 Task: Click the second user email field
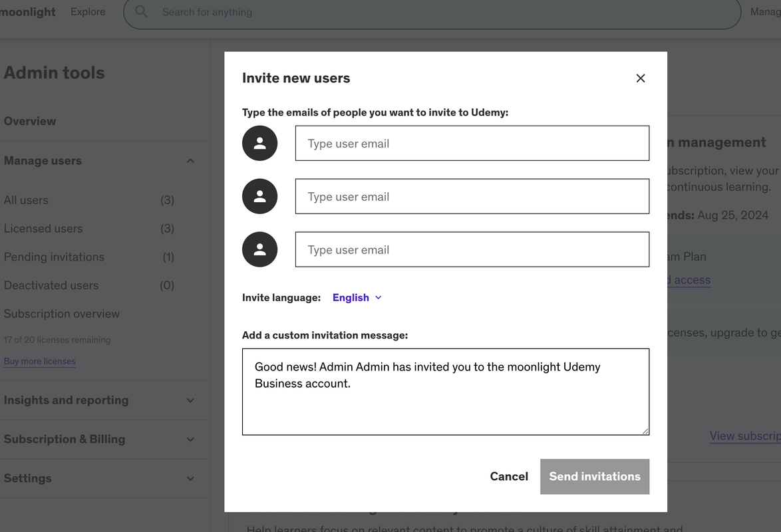point(472,196)
